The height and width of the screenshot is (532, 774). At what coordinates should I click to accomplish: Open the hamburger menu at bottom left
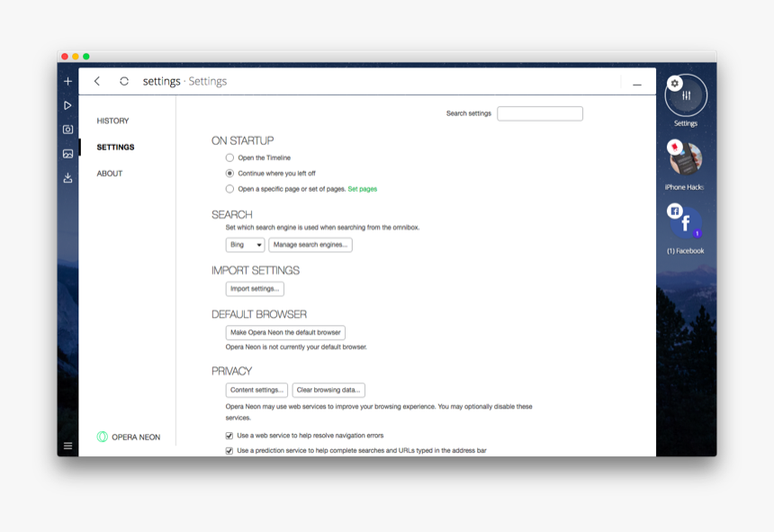[68, 446]
